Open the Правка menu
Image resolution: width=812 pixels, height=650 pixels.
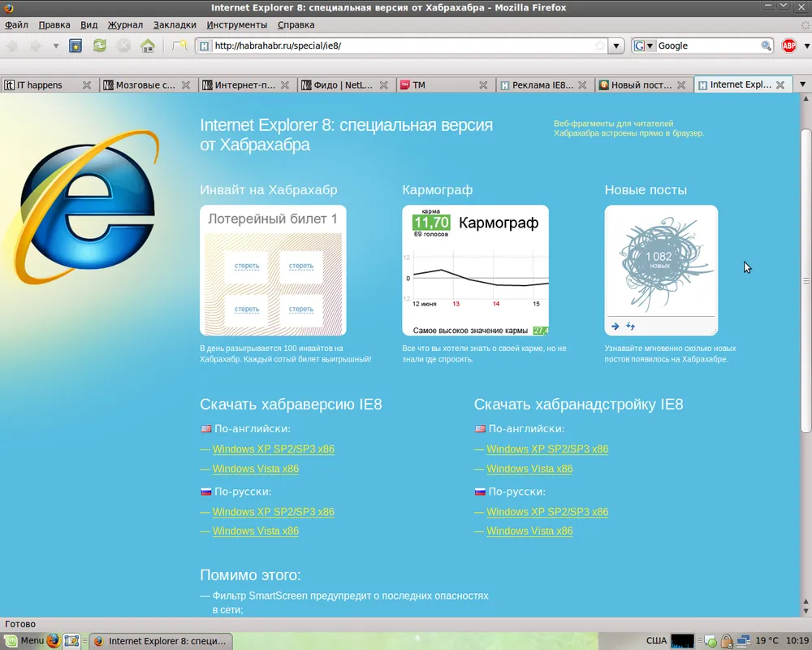click(54, 25)
